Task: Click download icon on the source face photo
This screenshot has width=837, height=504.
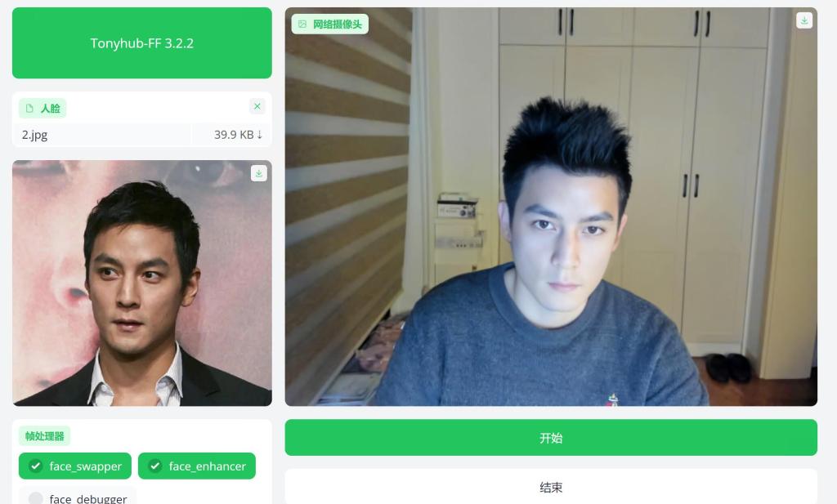Action: [259, 173]
